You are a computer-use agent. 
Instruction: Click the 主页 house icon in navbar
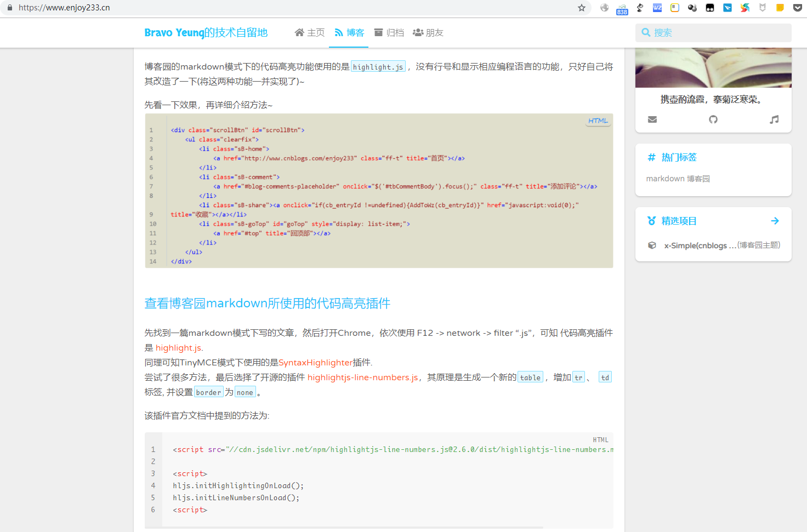299,33
